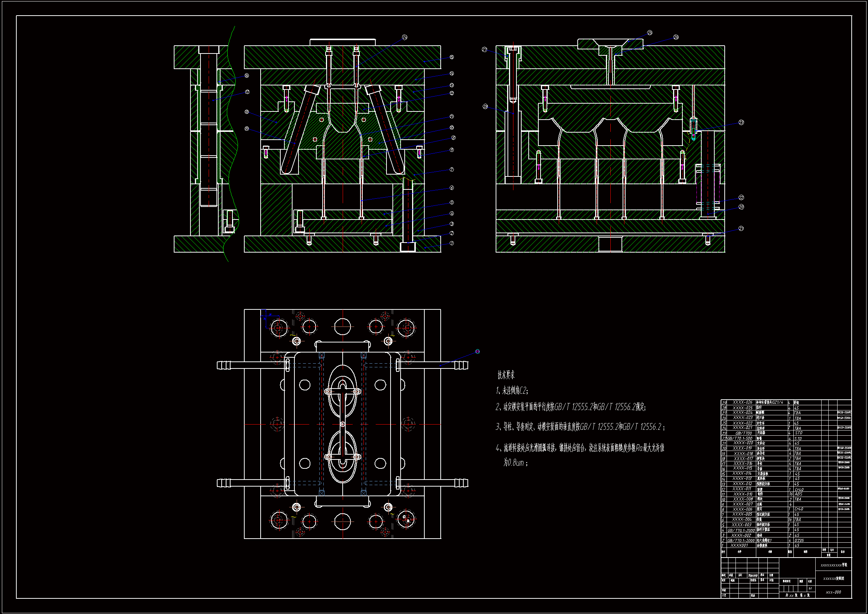The height and width of the screenshot is (614, 868).
Task: Click balloon 16 near the guide bushing
Action: click(x=247, y=76)
